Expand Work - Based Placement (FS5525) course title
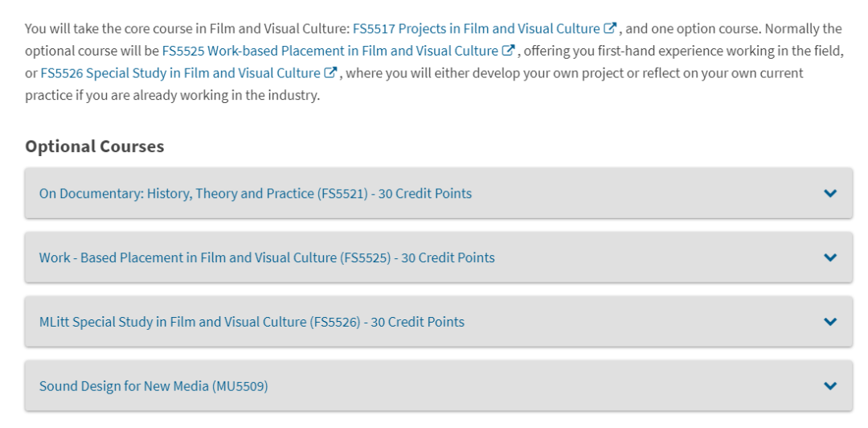Image resolution: width=868 pixels, height=428 pixels. 267,257
